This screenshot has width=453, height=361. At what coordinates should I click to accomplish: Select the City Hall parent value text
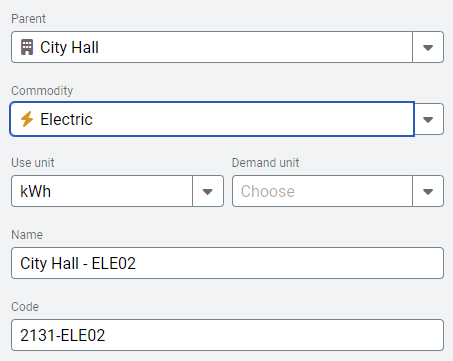[x=69, y=47]
